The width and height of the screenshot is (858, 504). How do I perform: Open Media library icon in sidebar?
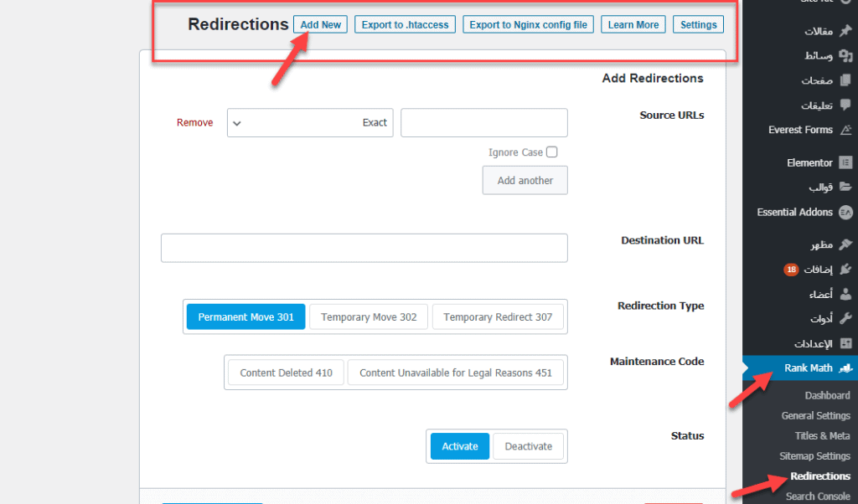845,56
